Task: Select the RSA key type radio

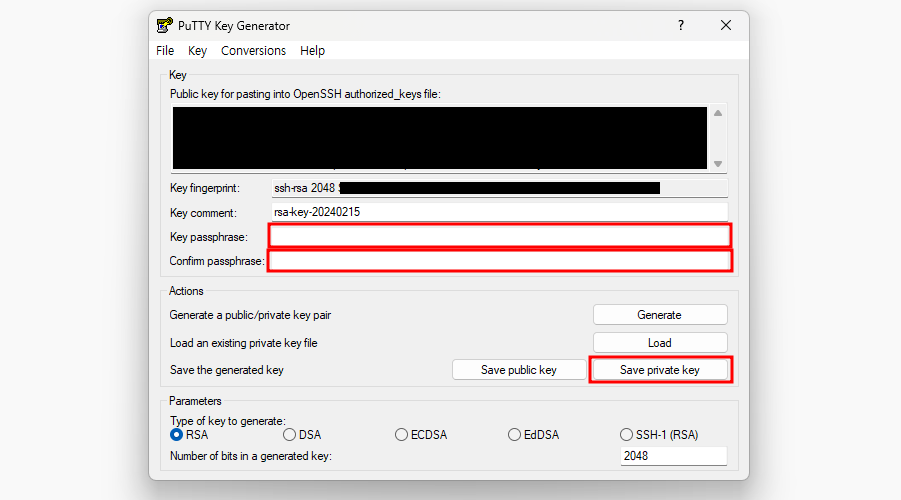Action: coord(176,434)
